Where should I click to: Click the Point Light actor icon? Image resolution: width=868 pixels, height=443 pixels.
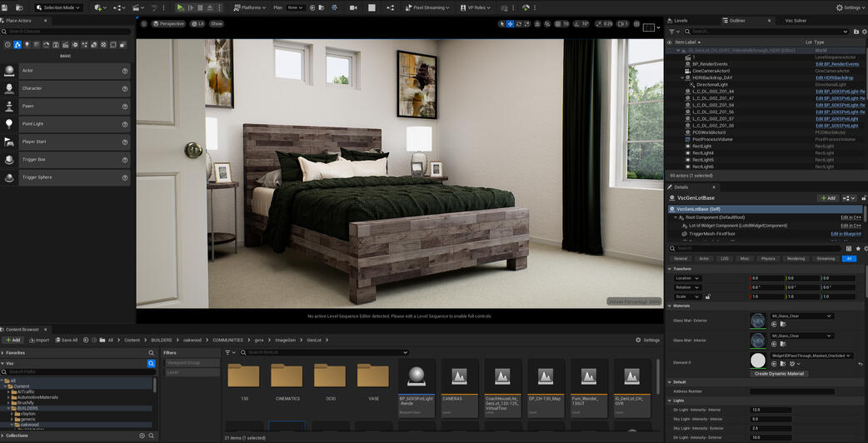pyautogui.click(x=10, y=124)
